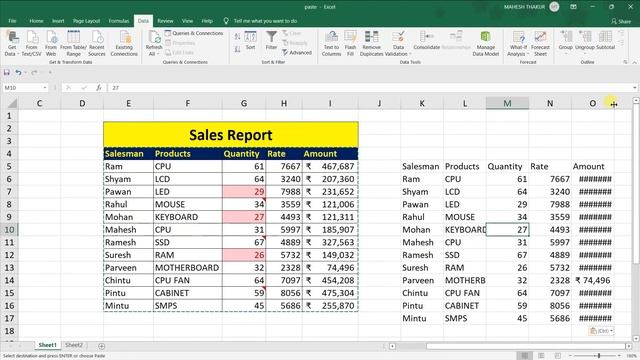Apply Flash Fill

pos(350,43)
